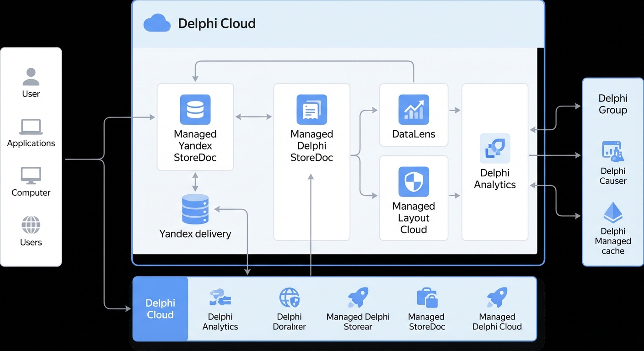Click the "DataLens" label
644x351 pixels.
click(x=414, y=134)
